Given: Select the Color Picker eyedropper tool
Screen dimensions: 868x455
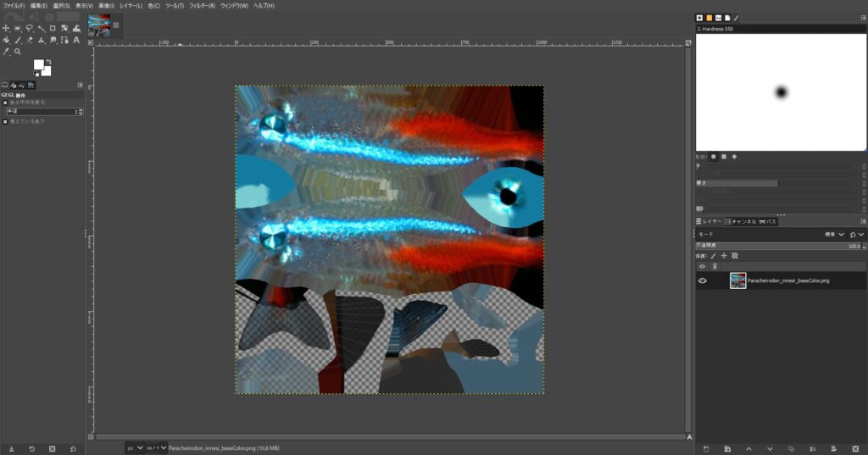Looking at the screenshot, I should pyautogui.click(x=6, y=51).
